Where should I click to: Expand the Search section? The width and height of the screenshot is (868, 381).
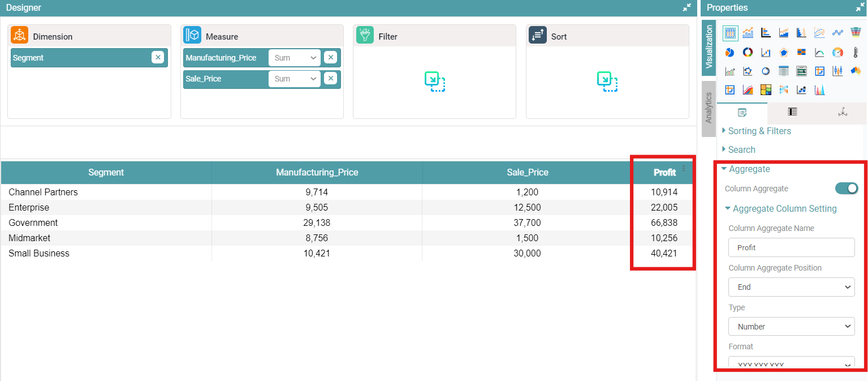coord(741,149)
